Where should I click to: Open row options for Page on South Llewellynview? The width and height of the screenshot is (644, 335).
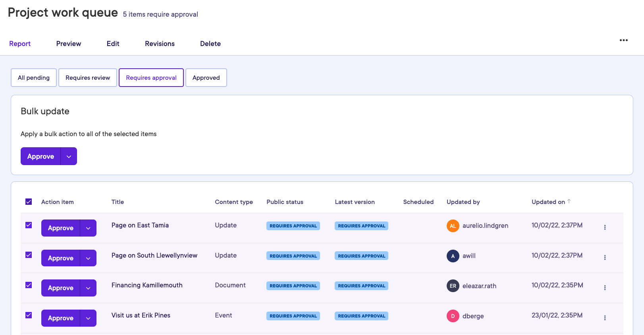tap(605, 258)
